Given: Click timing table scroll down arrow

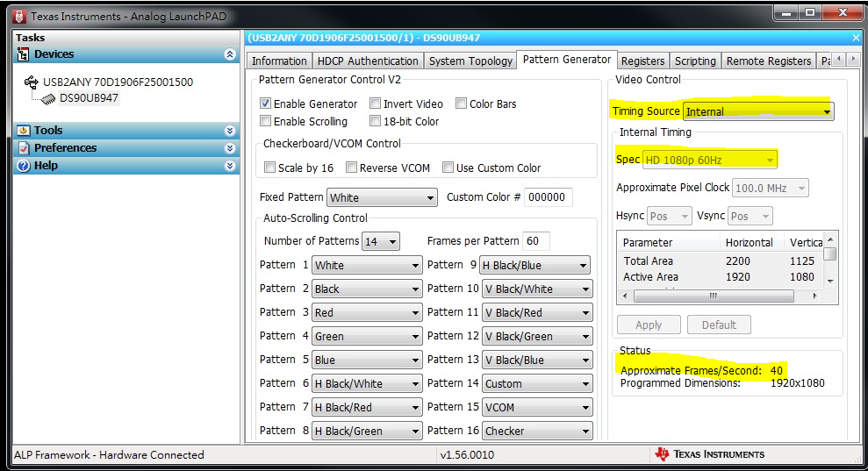Looking at the screenshot, I should pos(829,282).
